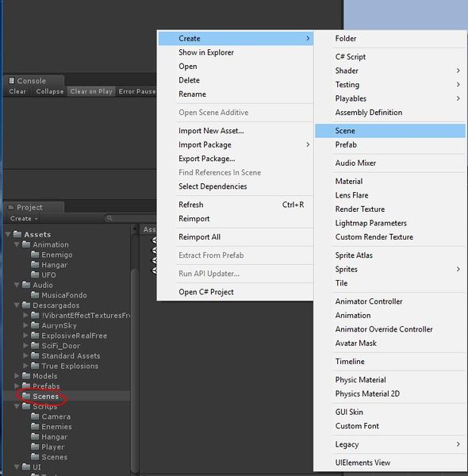Viewport: 468px width, 476px height.
Task: Create a new C# Script
Action: [390, 57]
